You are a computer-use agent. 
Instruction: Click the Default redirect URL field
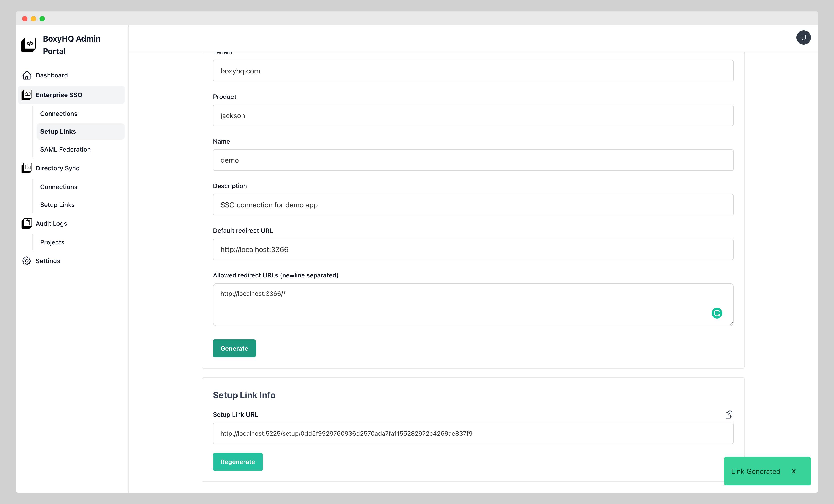[x=473, y=250]
